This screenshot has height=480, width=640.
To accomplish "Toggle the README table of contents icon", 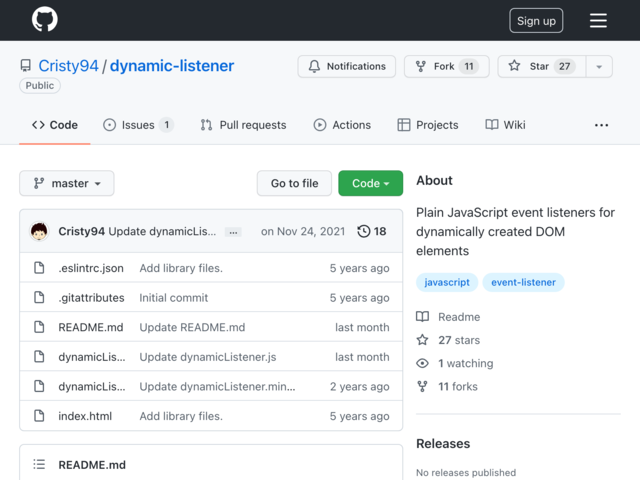I will [x=39, y=464].
